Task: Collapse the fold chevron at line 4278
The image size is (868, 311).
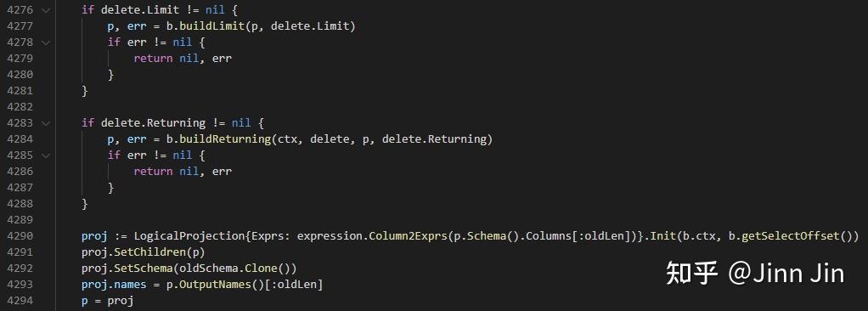Action: 45,42
